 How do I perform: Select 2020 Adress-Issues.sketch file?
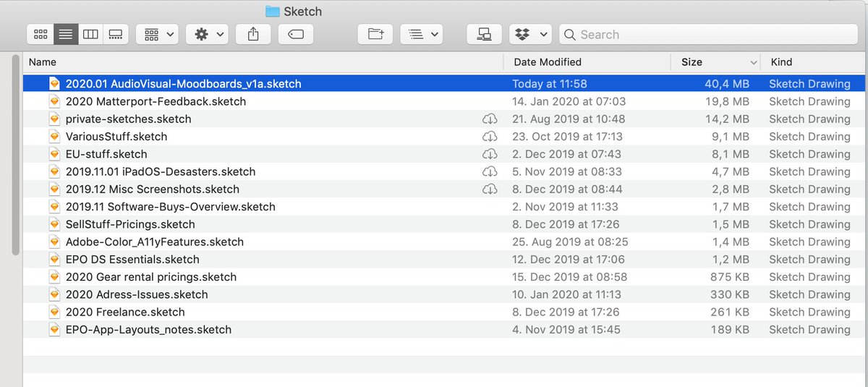tap(446, 294)
